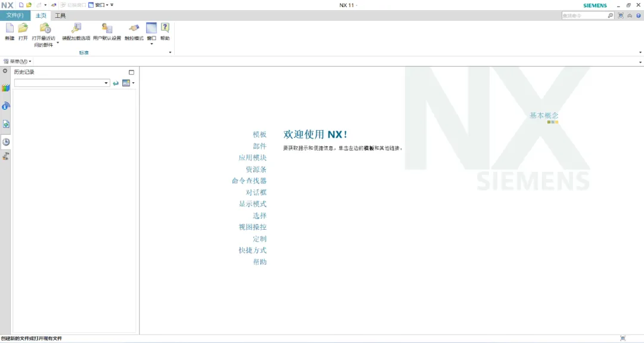Open 用户默认设置 customer defaults
Image resolution: width=644 pixels, height=343 pixels.
pyautogui.click(x=107, y=28)
